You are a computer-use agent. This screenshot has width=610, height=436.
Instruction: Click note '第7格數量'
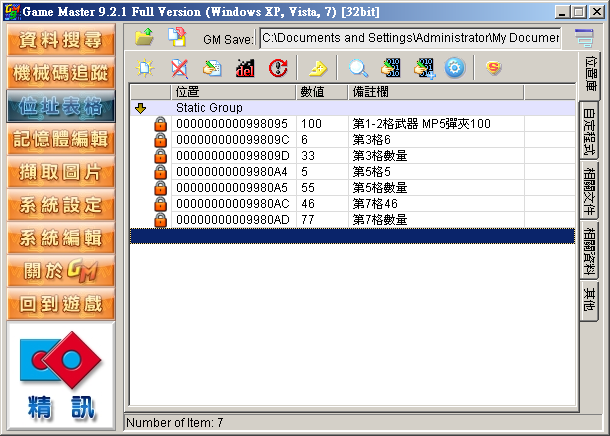[380, 220]
